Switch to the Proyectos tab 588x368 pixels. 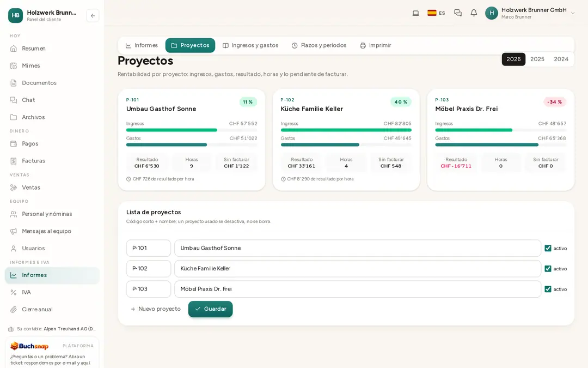[190, 45]
